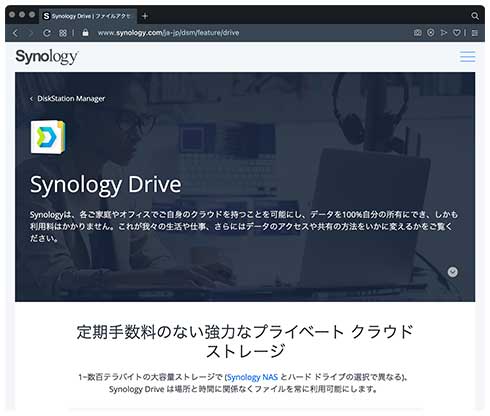The height and width of the screenshot is (416, 490).
Task: Click the browser forward arrow
Action: pyautogui.click(x=31, y=33)
